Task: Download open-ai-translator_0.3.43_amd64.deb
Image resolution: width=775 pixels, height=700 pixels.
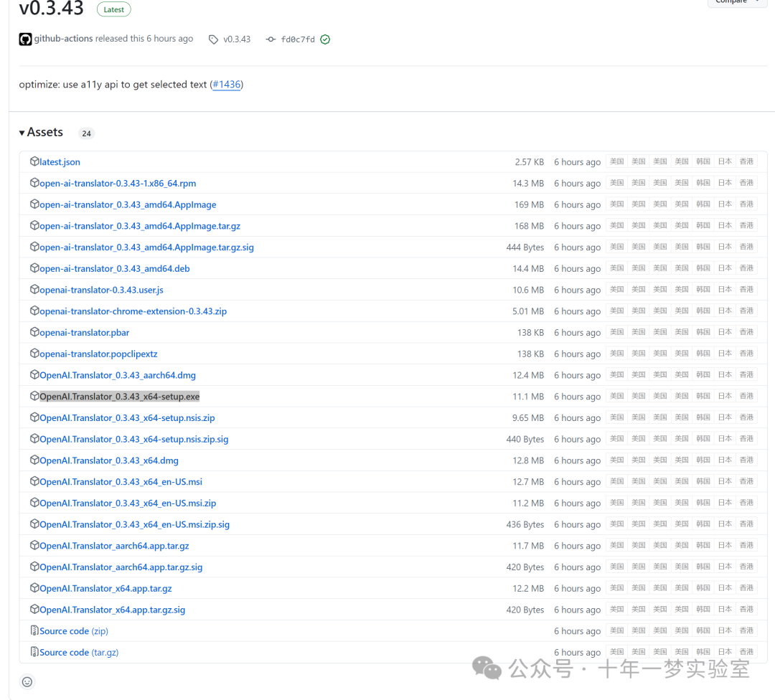Action: point(115,269)
